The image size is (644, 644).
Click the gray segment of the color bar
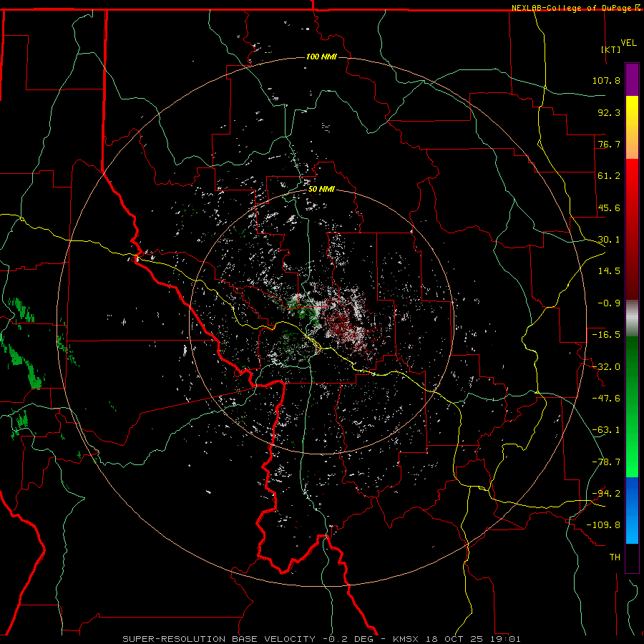(x=632, y=318)
